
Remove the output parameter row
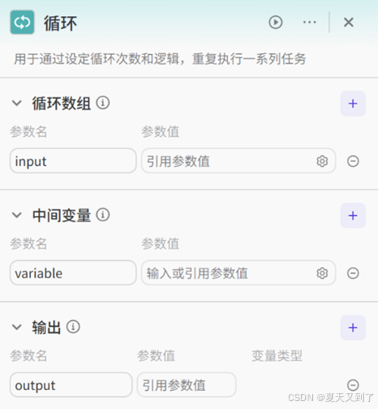[x=353, y=385]
